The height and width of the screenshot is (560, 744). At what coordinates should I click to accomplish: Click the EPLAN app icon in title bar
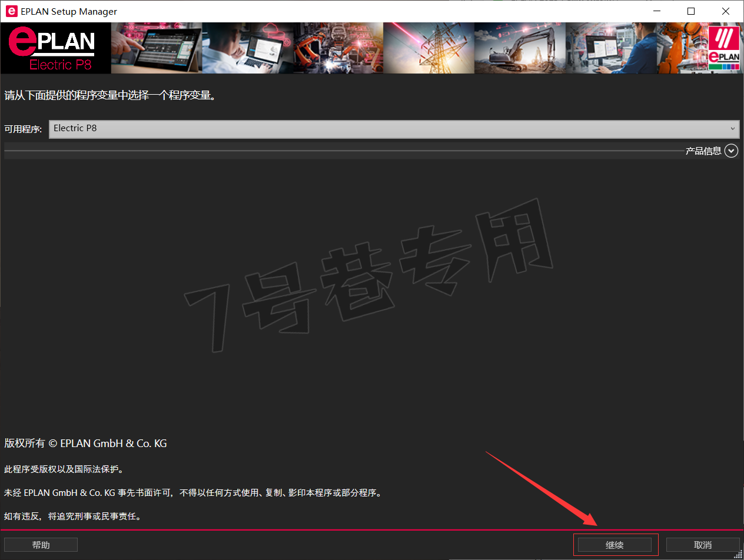click(x=11, y=11)
